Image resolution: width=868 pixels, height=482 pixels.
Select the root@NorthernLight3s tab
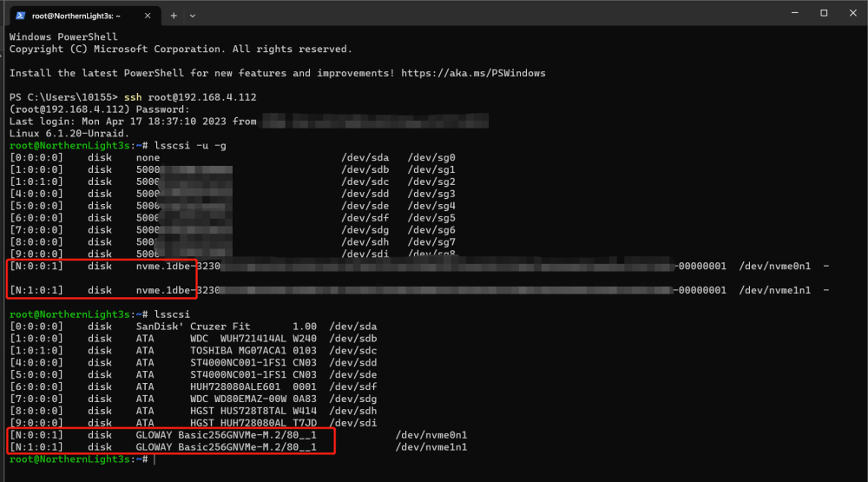coord(86,16)
